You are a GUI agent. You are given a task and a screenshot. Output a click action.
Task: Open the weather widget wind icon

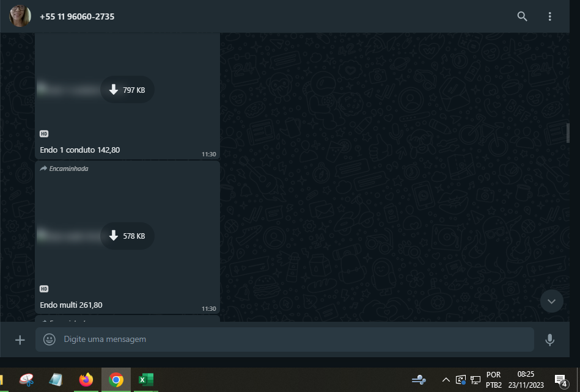tap(419, 380)
